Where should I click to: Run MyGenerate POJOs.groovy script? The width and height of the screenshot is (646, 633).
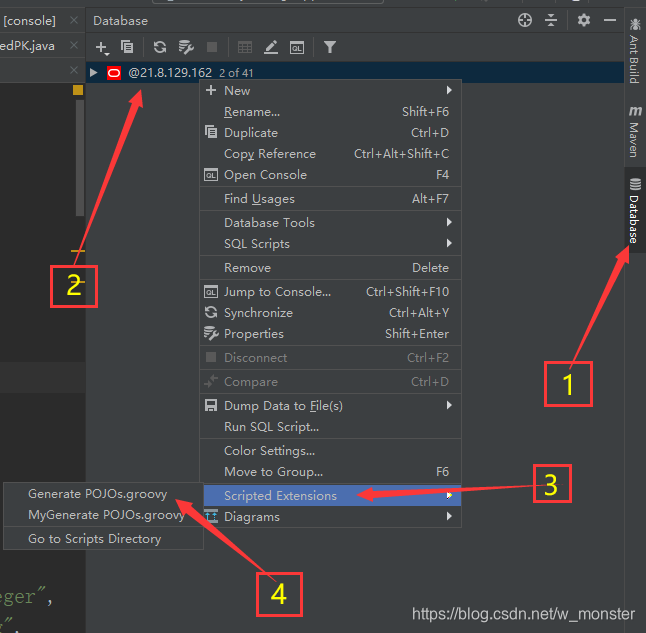click(x=103, y=515)
